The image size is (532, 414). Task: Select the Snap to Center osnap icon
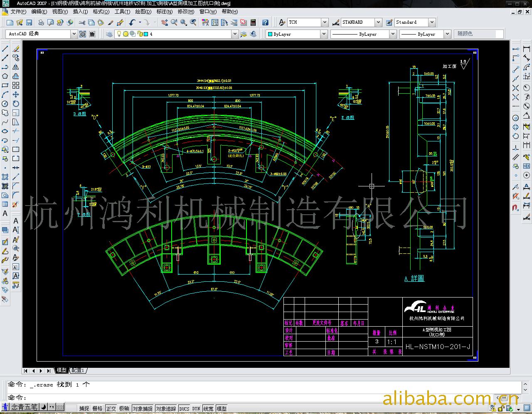point(516,118)
